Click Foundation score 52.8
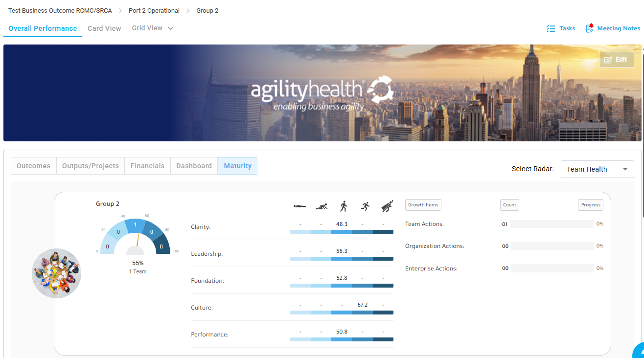The width and height of the screenshot is (644, 358). [342, 278]
